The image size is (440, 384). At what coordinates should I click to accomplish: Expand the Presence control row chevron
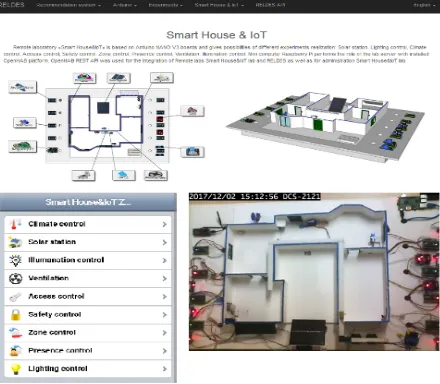click(164, 351)
